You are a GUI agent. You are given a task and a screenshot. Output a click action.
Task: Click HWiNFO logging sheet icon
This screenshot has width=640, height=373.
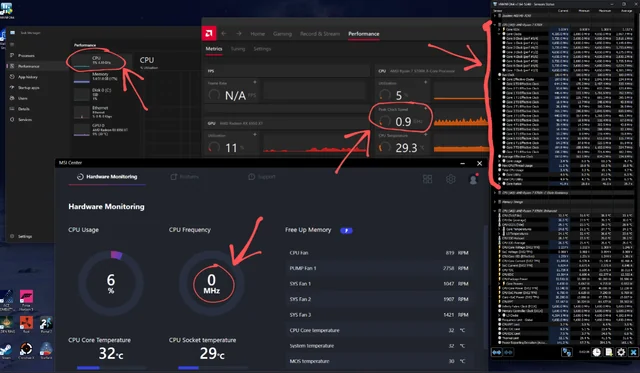point(609,352)
